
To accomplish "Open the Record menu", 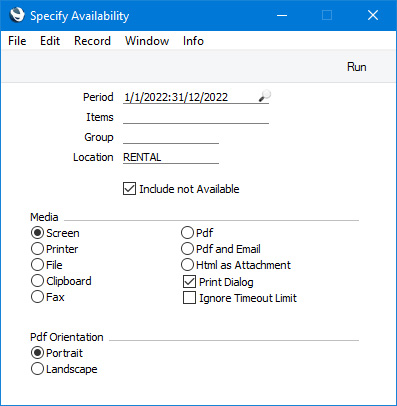I will (92, 41).
